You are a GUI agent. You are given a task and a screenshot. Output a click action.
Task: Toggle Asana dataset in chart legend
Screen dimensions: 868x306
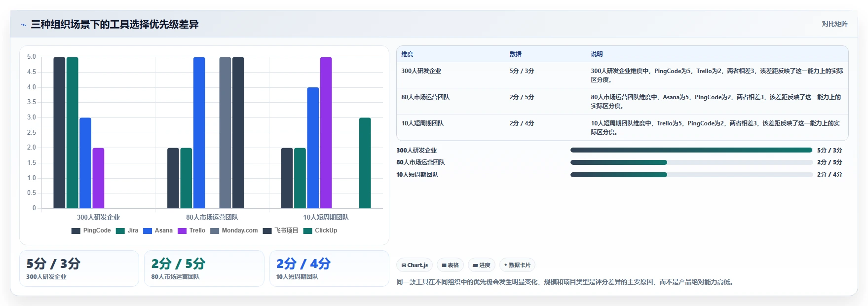[x=158, y=230]
